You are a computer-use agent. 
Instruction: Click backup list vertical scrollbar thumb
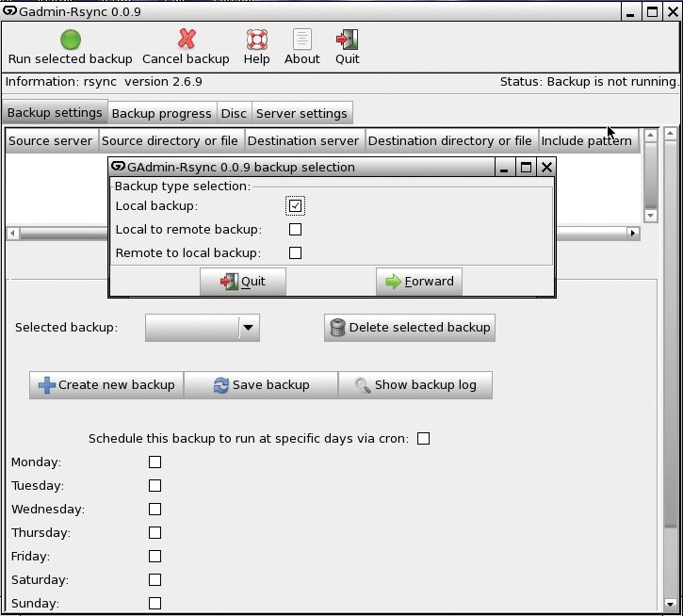651,175
